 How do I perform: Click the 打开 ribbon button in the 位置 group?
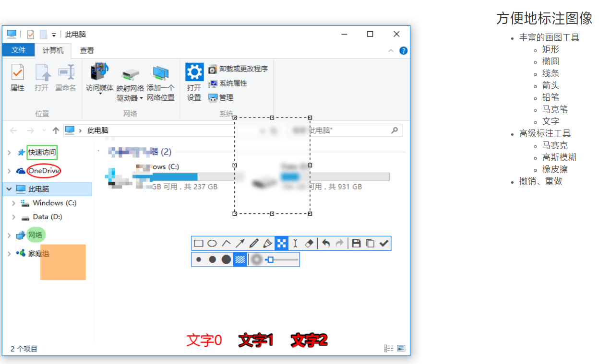(x=42, y=78)
